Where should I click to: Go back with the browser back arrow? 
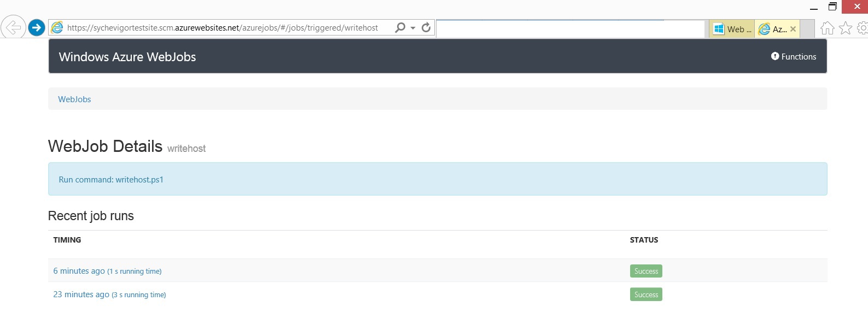[13, 27]
